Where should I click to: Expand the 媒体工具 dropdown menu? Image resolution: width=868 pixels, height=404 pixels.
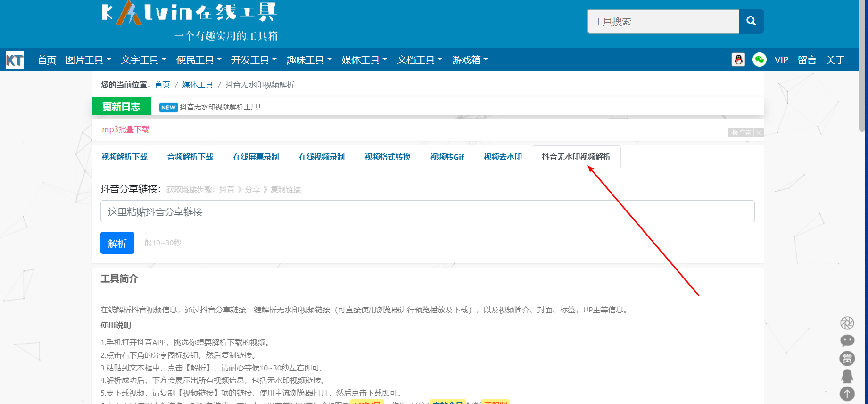point(364,60)
